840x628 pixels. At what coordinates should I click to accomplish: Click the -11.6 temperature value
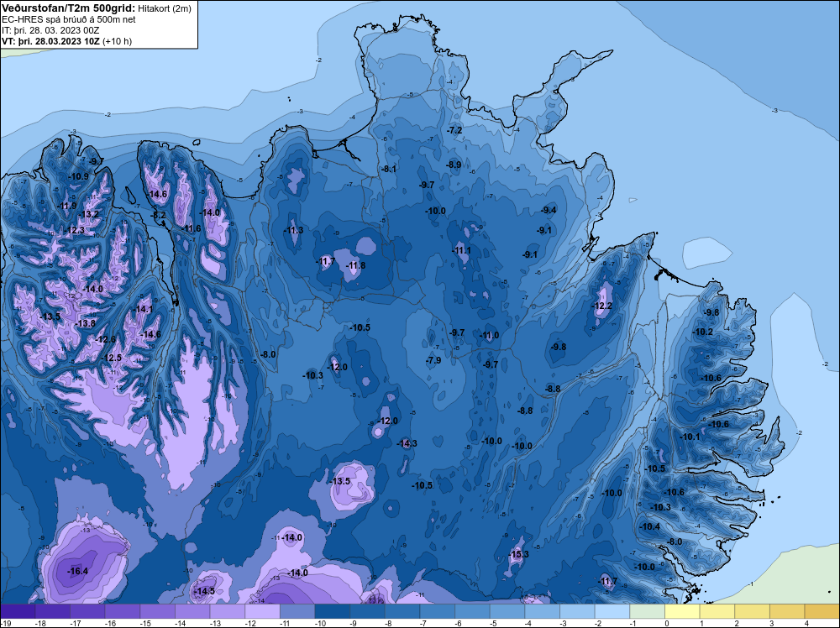(x=192, y=228)
